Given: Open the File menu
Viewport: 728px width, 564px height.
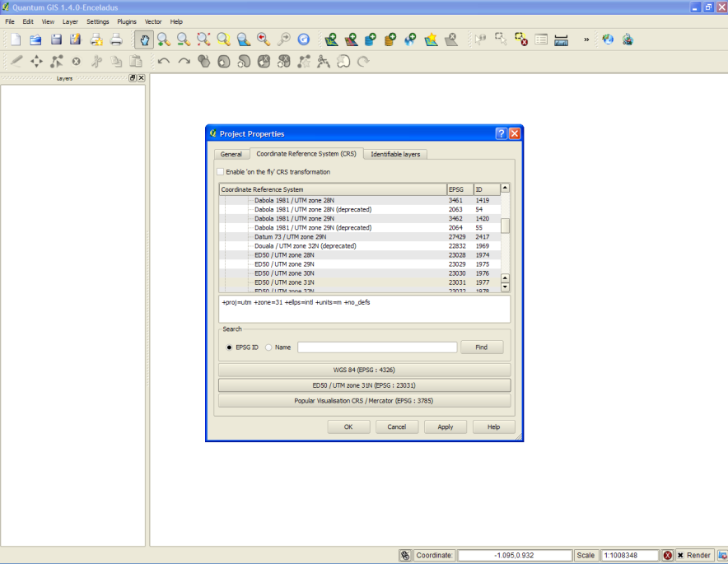Looking at the screenshot, I should click(x=10, y=21).
